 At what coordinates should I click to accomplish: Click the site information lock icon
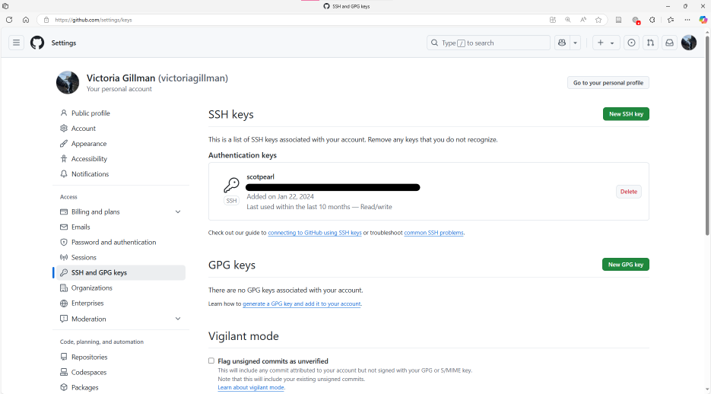[x=46, y=20]
